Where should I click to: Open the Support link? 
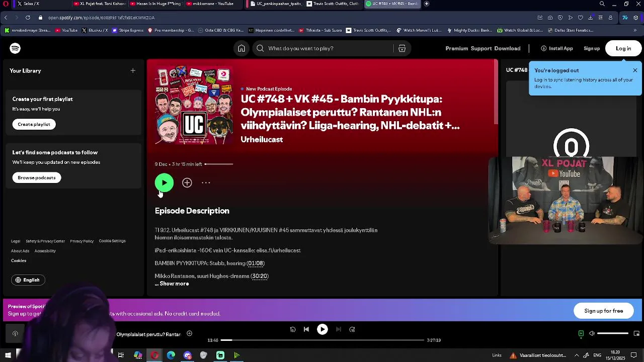[x=481, y=48]
